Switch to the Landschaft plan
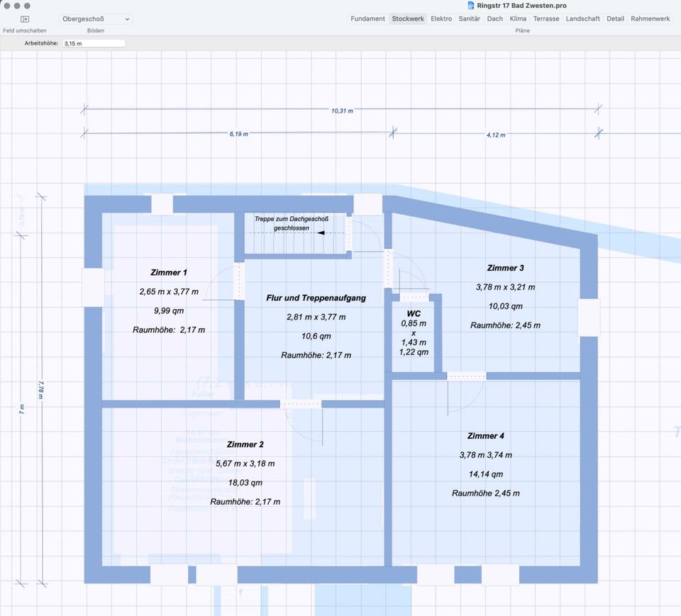Image resolution: width=681 pixels, height=616 pixels. tap(582, 19)
